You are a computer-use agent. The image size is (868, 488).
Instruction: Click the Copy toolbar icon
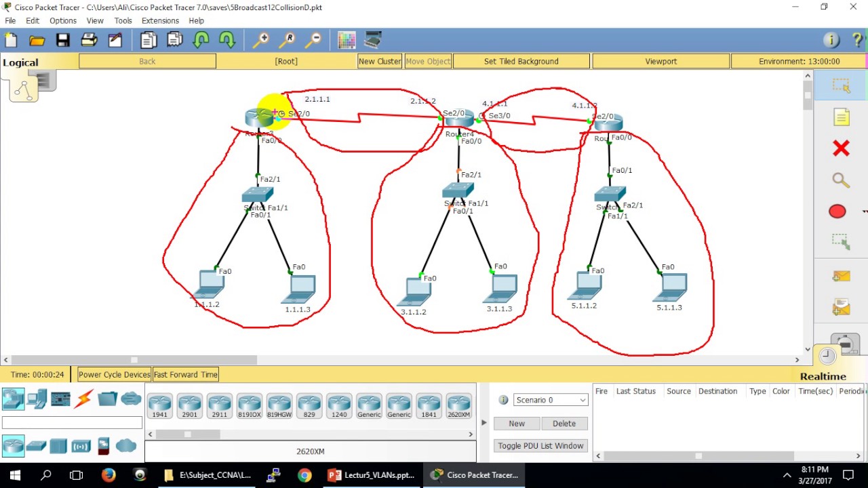tap(149, 41)
